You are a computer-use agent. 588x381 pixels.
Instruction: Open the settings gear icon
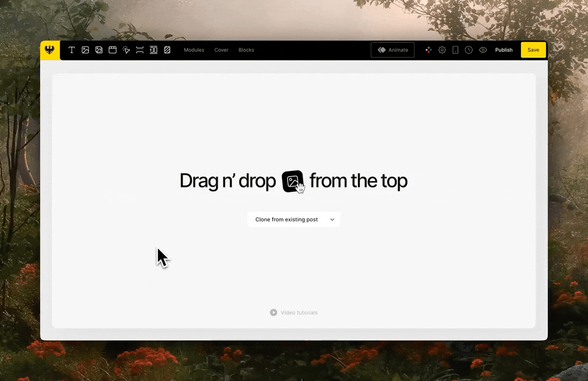(x=442, y=50)
